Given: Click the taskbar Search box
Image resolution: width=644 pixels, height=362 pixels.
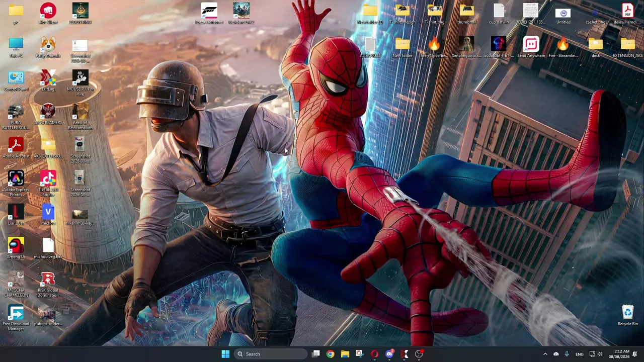Looking at the screenshot, I should 271,354.
